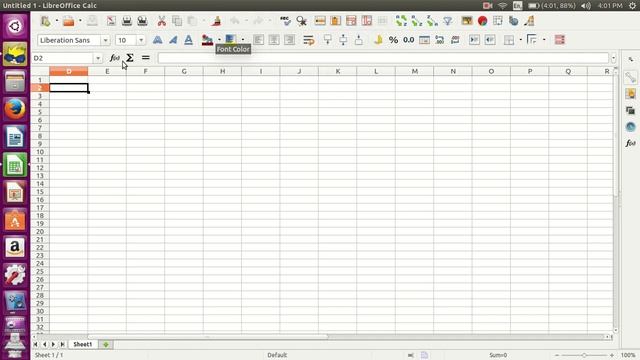Format the cell as currency
This screenshot has width=640, height=360.
pos(378,40)
